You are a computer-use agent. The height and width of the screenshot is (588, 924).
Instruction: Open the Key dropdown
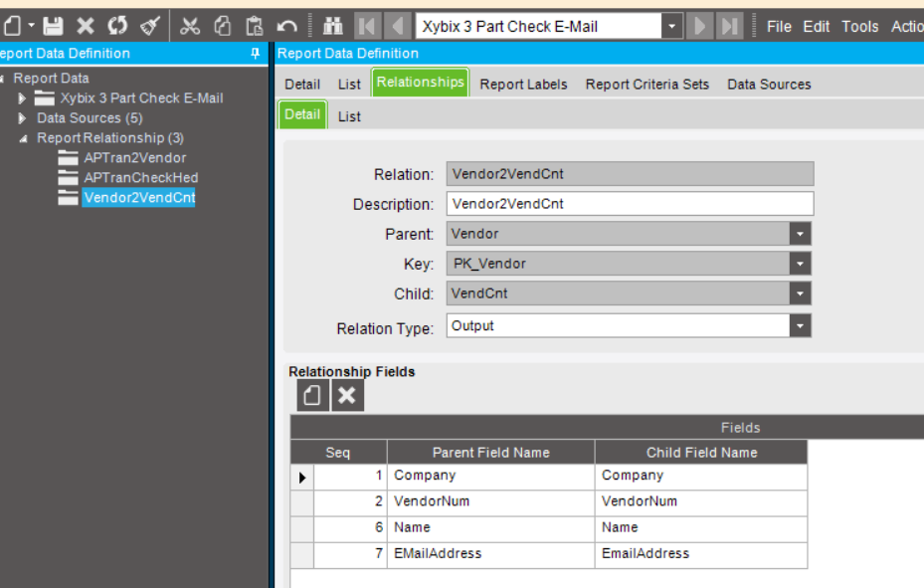click(x=800, y=264)
